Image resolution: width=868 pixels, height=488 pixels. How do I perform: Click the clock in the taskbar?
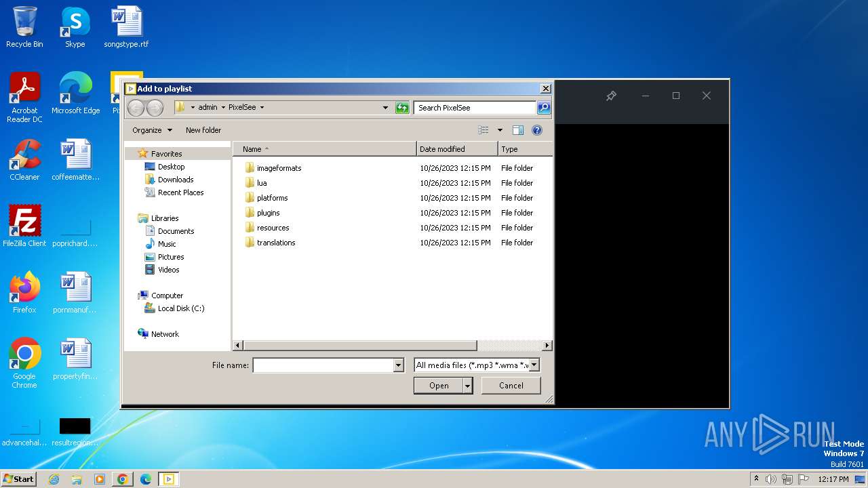click(x=833, y=479)
